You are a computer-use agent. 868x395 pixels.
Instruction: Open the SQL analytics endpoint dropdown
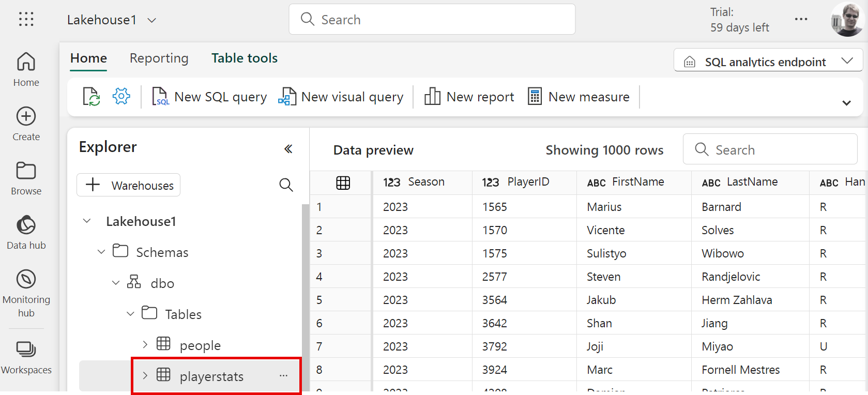768,60
